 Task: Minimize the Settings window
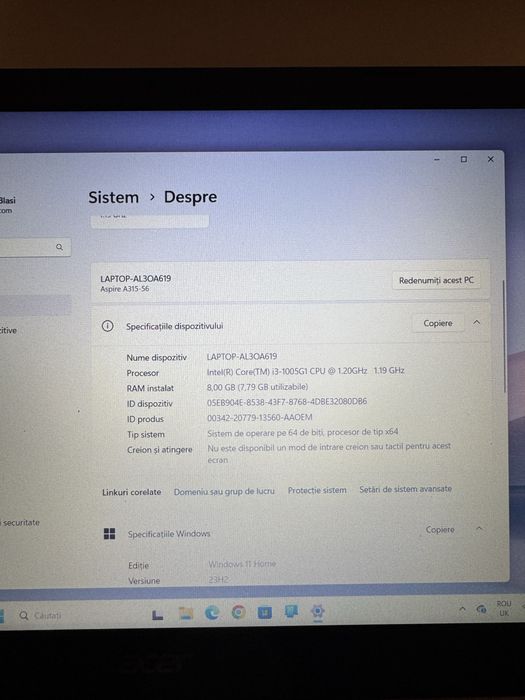[x=437, y=159]
